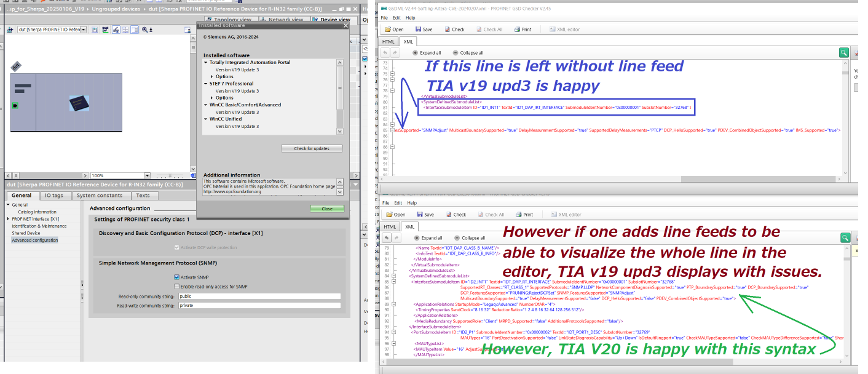Collapse WinCC Unified entry

tap(206, 119)
